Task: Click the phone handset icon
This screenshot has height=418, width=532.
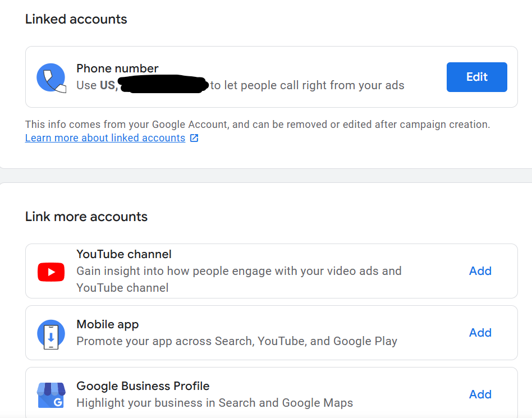Action: point(51,77)
